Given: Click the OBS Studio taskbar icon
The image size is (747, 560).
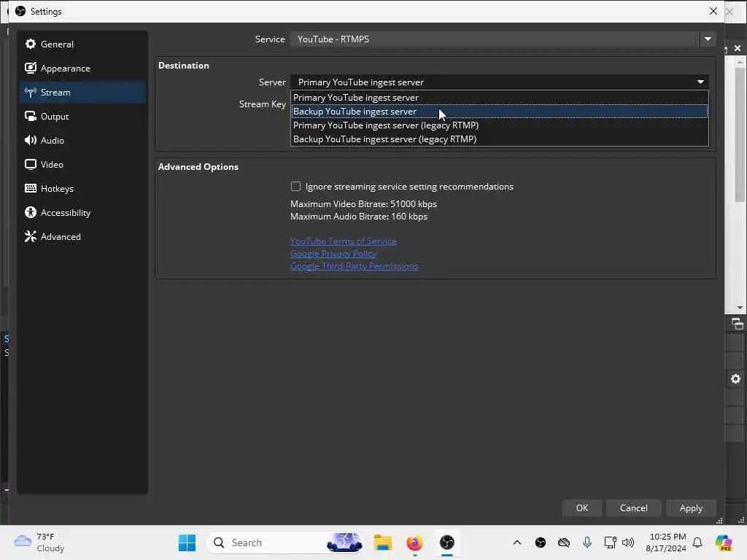Looking at the screenshot, I should pos(447,542).
